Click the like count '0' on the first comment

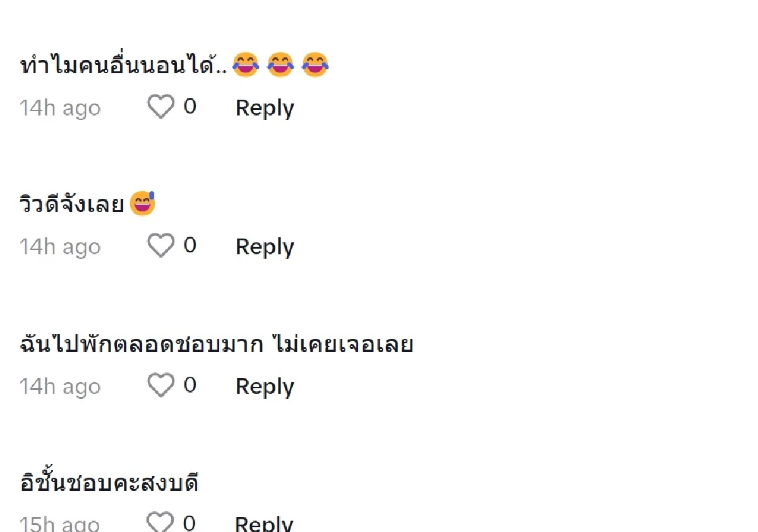point(191,107)
